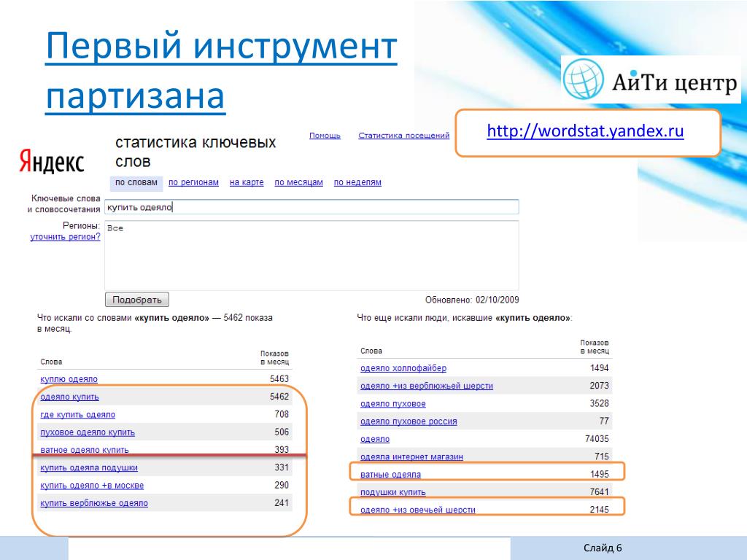Open the Помощь link
Screen dimensions: 747x560
pos(325,135)
